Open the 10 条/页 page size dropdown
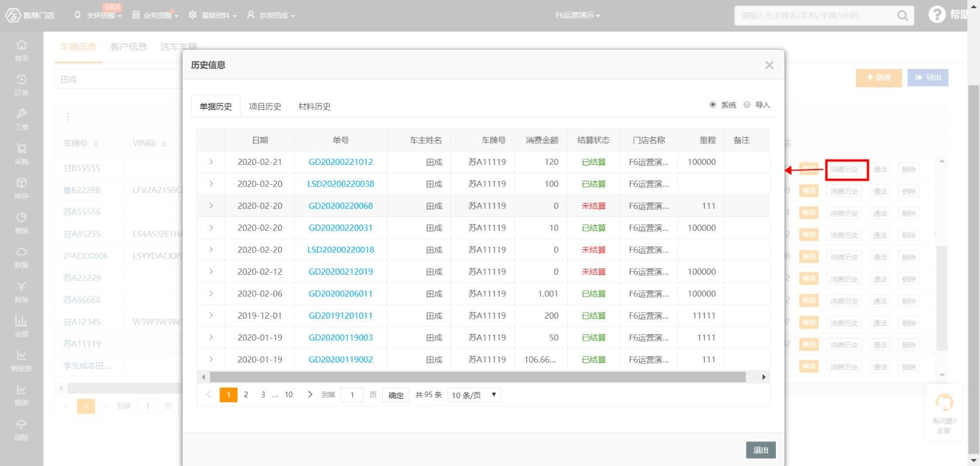The width and height of the screenshot is (980, 466). click(474, 395)
